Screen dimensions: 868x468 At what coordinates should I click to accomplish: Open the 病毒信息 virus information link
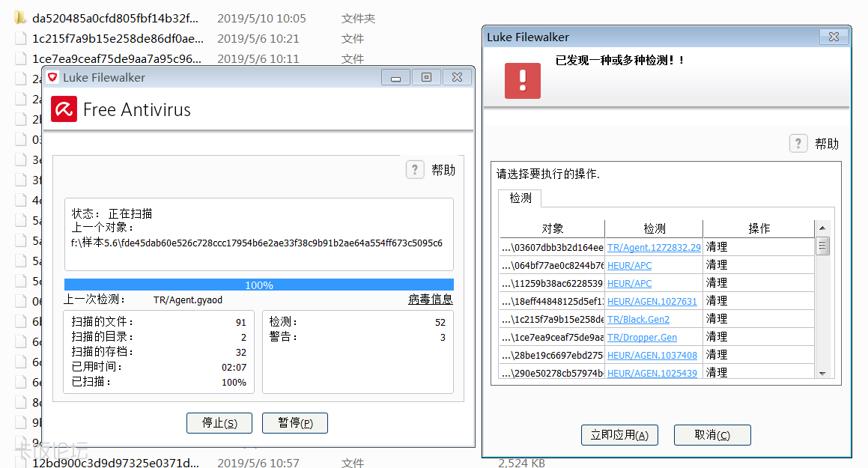[x=430, y=300]
